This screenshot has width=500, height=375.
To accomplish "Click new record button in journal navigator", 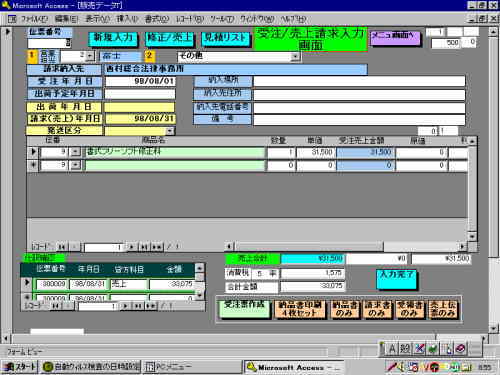I will click(x=150, y=305).
